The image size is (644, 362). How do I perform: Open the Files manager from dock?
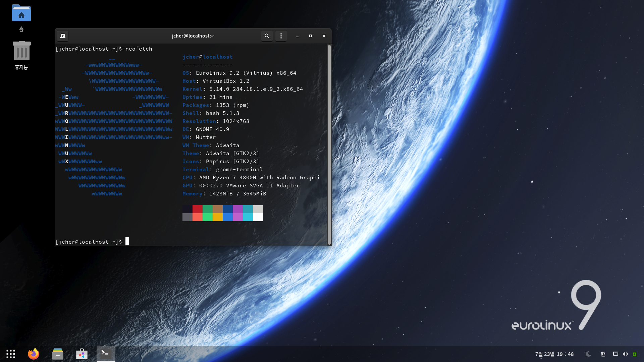[58, 354]
